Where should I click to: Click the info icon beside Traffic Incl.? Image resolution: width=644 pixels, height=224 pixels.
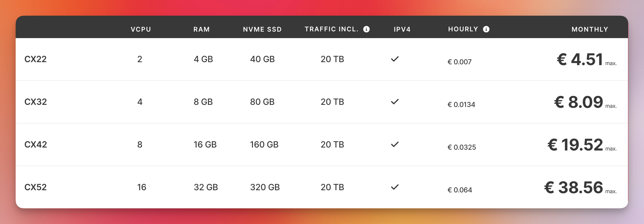pos(366,29)
